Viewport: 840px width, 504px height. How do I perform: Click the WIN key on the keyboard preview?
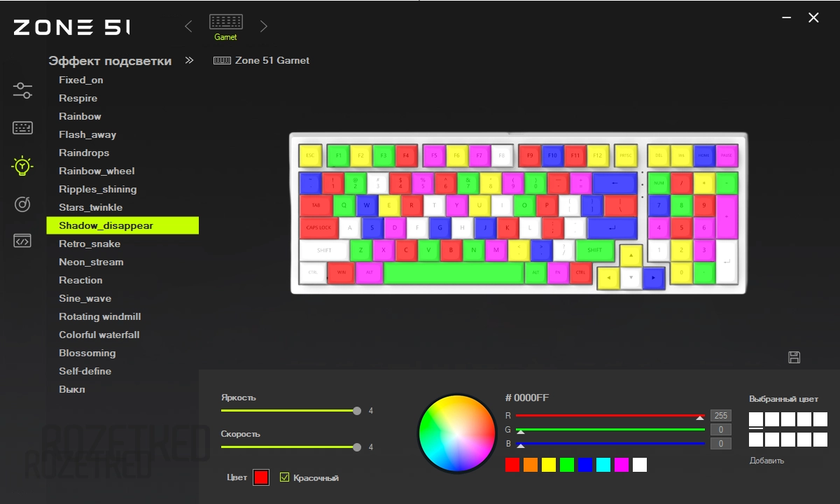point(341,272)
